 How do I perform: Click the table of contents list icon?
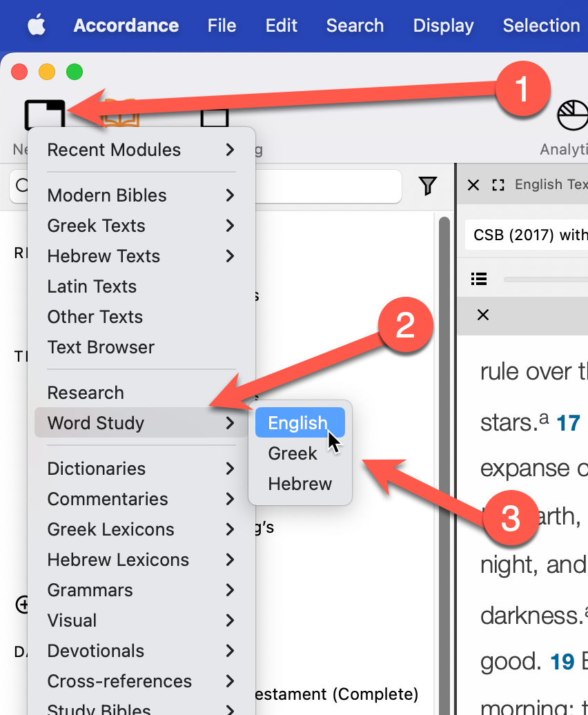tap(478, 279)
